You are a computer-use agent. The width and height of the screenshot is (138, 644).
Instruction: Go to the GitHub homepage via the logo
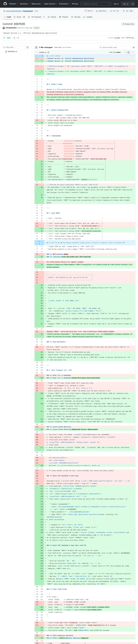5,4
